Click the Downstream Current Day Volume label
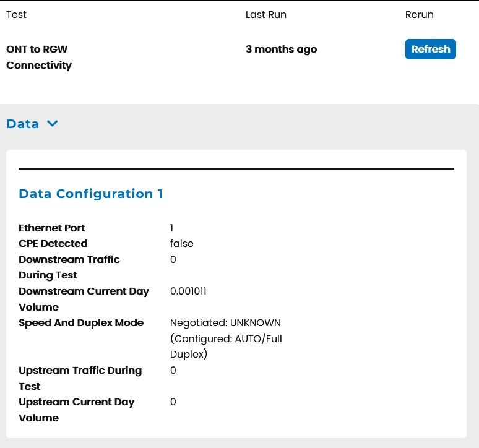Viewport: 479px width, 448px height. 84,299
